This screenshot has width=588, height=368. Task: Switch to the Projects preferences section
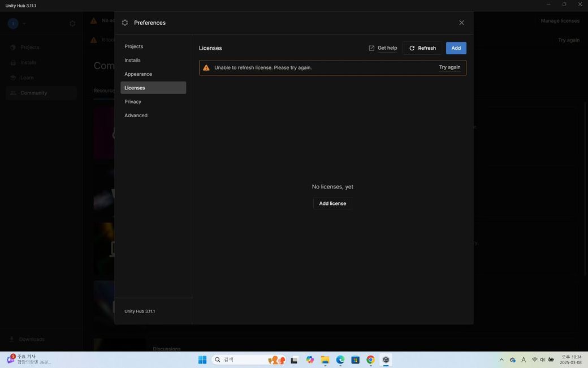click(x=134, y=46)
